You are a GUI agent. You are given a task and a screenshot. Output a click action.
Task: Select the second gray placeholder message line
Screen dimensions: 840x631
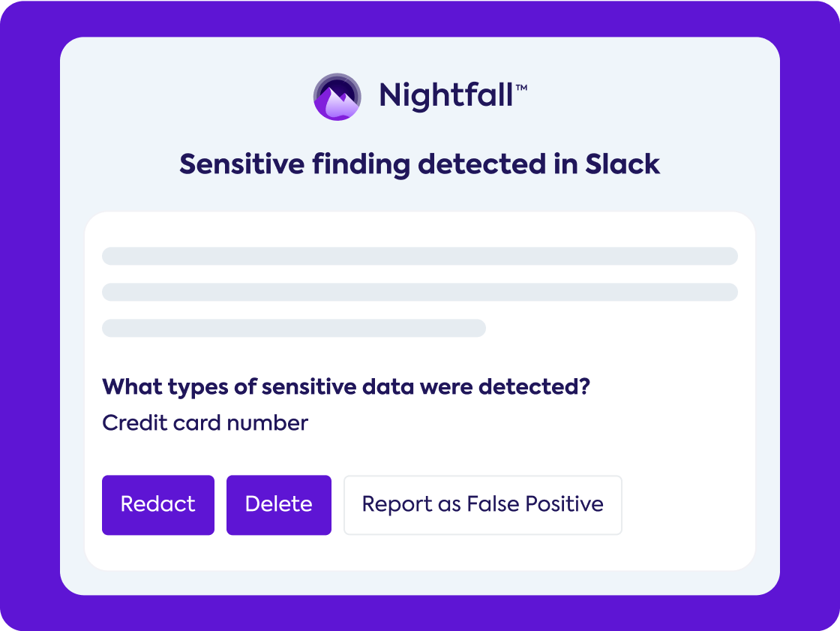pyautogui.click(x=419, y=292)
